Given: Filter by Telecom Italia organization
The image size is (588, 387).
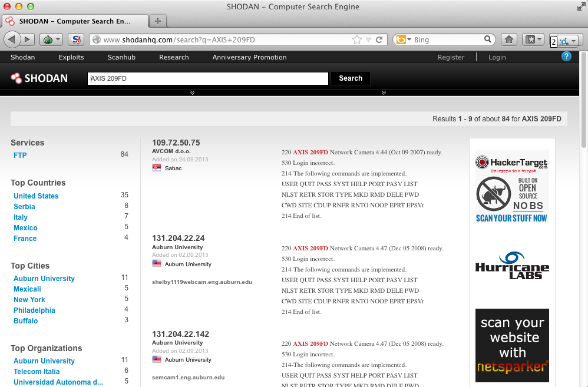Looking at the screenshot, I should [37, 372].
